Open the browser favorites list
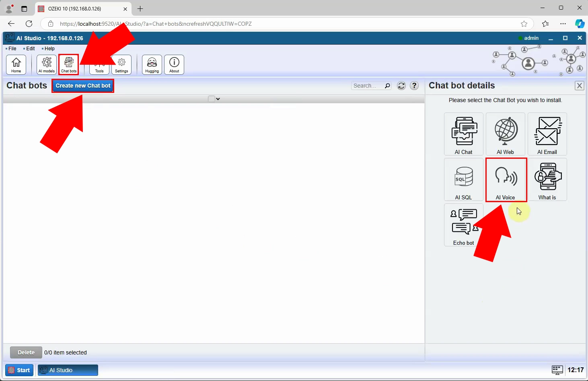The height and width of the screenshot is (381, 588). 545,24
